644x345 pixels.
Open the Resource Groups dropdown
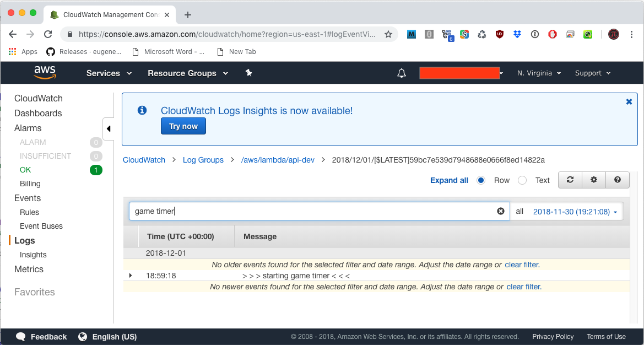click(x=188, y=73)
